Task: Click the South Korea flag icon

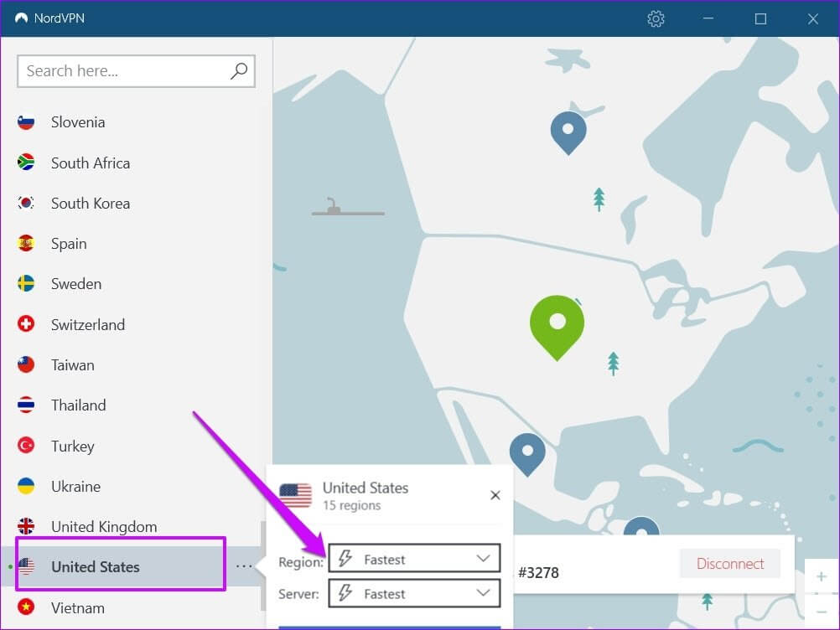Action: point(26,203)
